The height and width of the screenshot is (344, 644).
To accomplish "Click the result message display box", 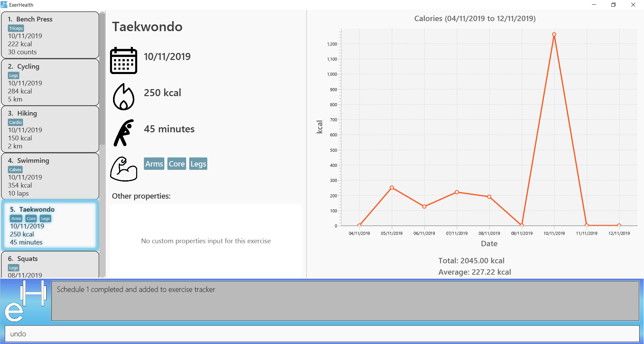I will point(345,301).
